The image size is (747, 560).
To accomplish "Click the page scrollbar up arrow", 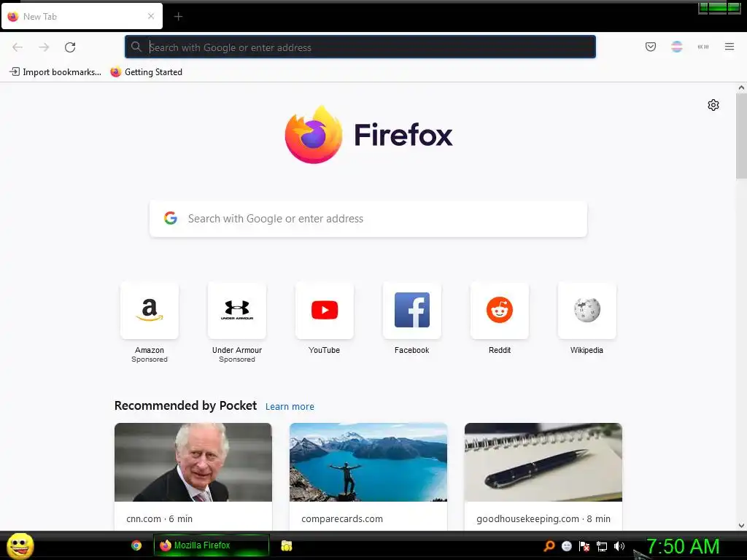I will pos(741,87).
